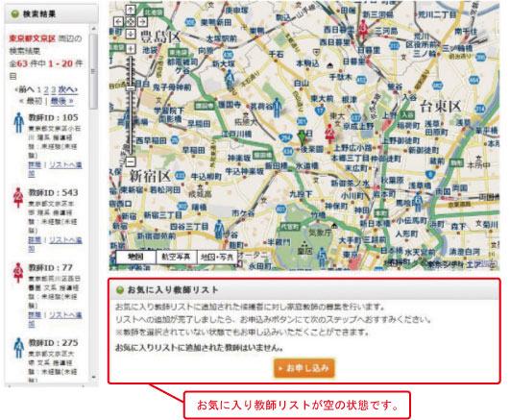This screenshot has height=420, width=510.
Task: Click red icon for teacher ID 77
Action: point(18,273)
